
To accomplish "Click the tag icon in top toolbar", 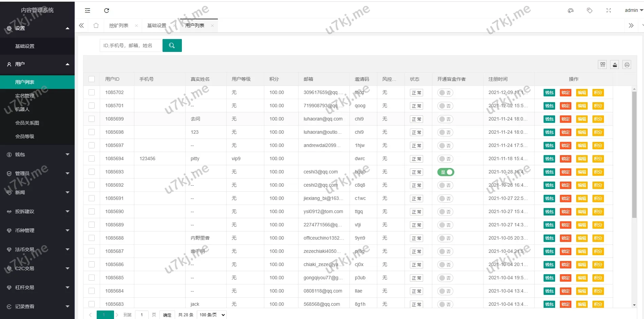I will click(589, 10).
